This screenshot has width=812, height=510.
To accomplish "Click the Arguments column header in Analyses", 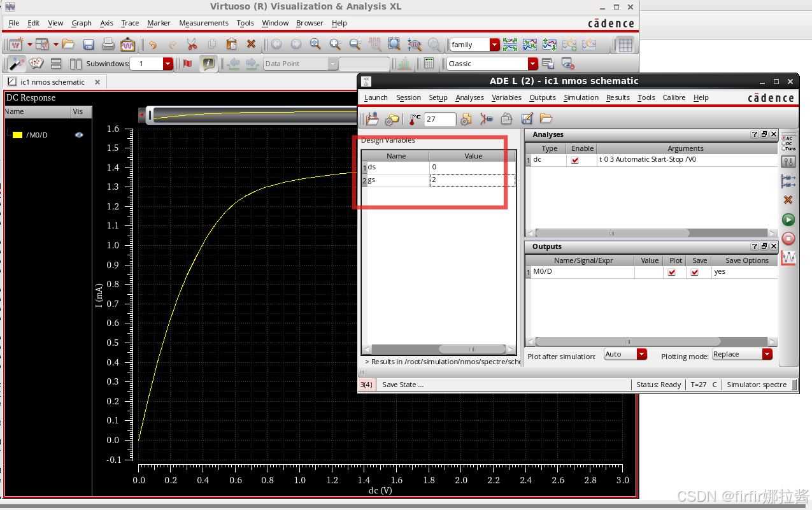I will (x=686, y=148).
